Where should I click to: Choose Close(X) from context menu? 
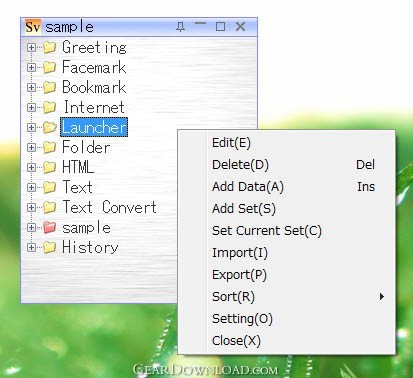[287, 341]
